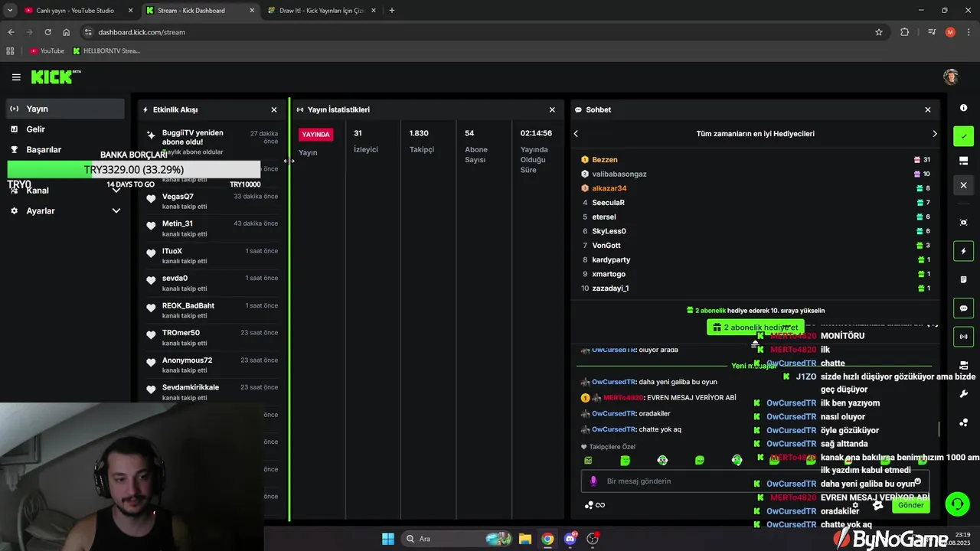Toggle the activity feed lightning panel button
The width and height of the screenshot is (980, 551).
point(963,251)
